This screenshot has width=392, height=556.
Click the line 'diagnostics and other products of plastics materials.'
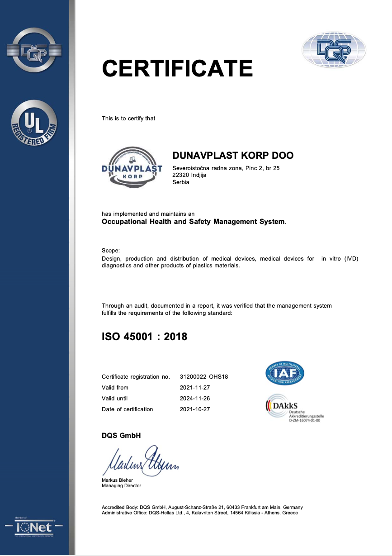pos(171,266)
